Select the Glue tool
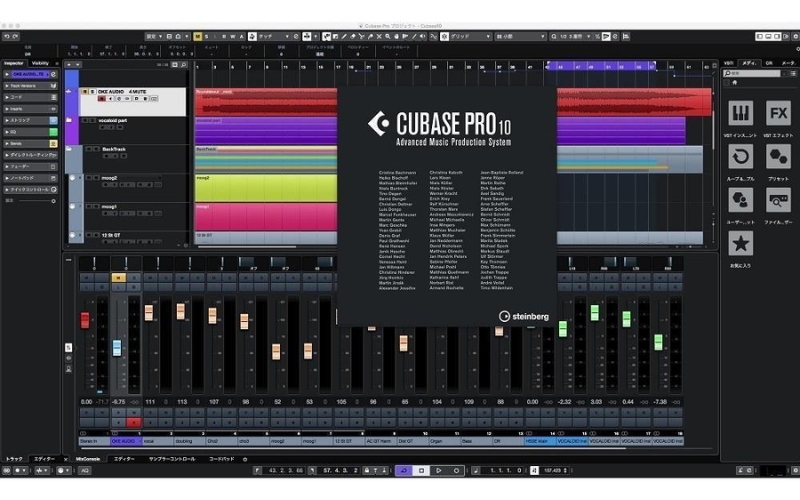Screen dimensions: 800x500 click(x=370, y=36)
